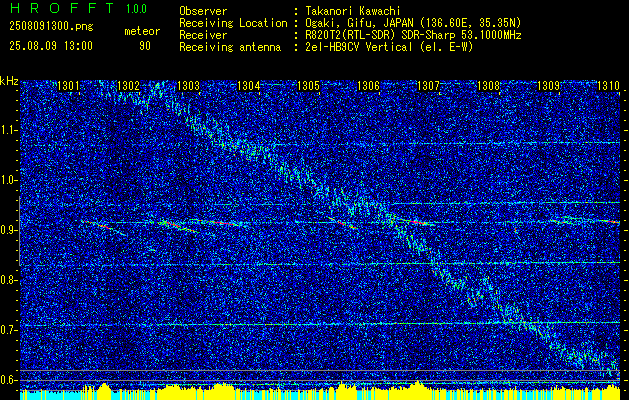The image size is (629, 400).
Task: Click the Ogaki, Gifu, JAPAN location text
Action: (414, 23)
